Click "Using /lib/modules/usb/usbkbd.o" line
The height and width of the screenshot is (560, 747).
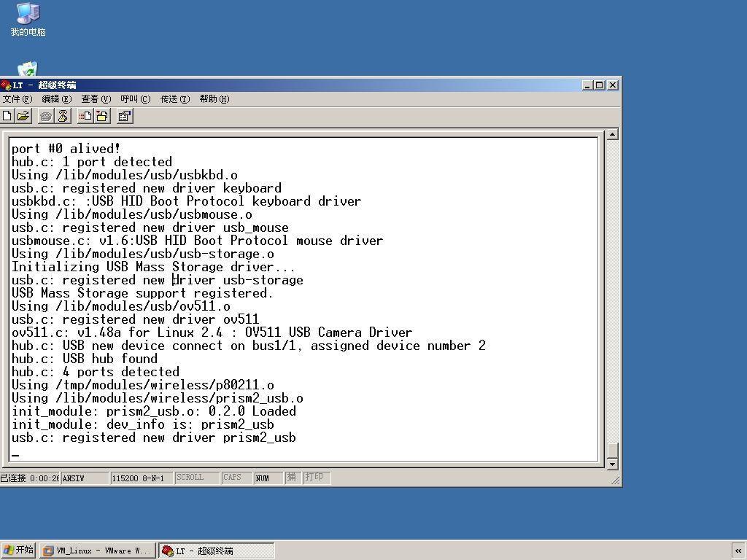pyautogui.click(x=124, y=175)
